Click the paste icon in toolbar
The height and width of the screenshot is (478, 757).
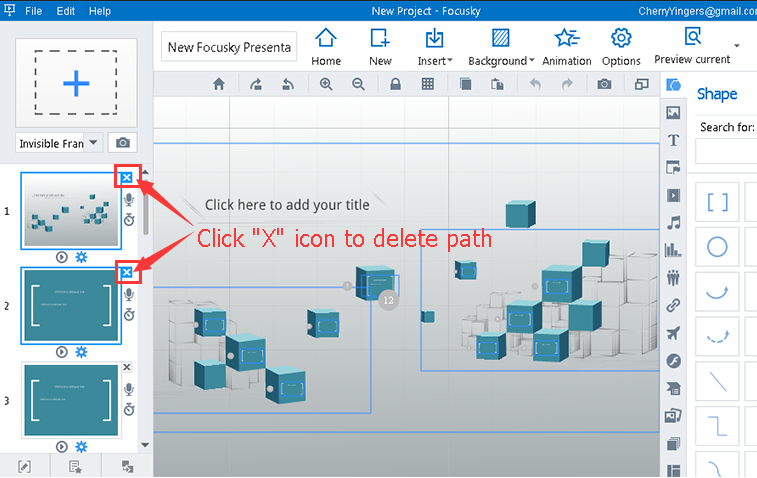pos(497,84)
